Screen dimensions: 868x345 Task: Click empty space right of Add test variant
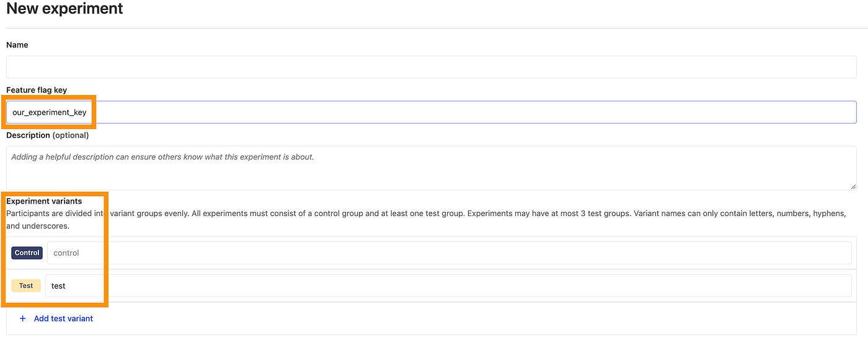(x=471, y=318)
